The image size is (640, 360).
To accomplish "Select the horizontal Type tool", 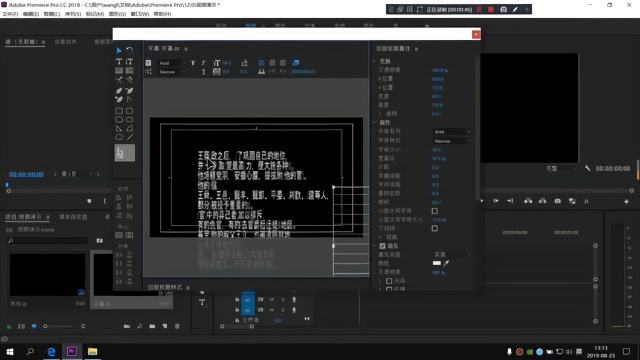I will point(119,62).
